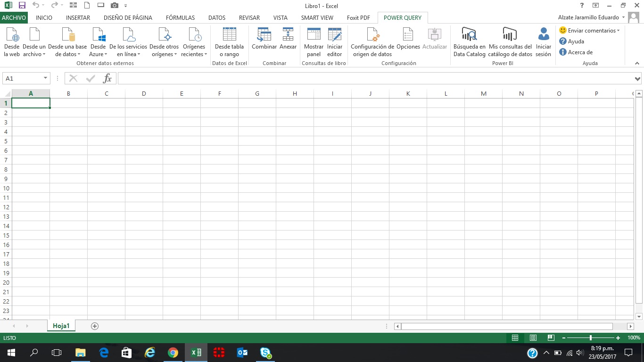Open Skype from the taskbar
The height and width of the screenshot is (362, 644).
tap(265, 353)
